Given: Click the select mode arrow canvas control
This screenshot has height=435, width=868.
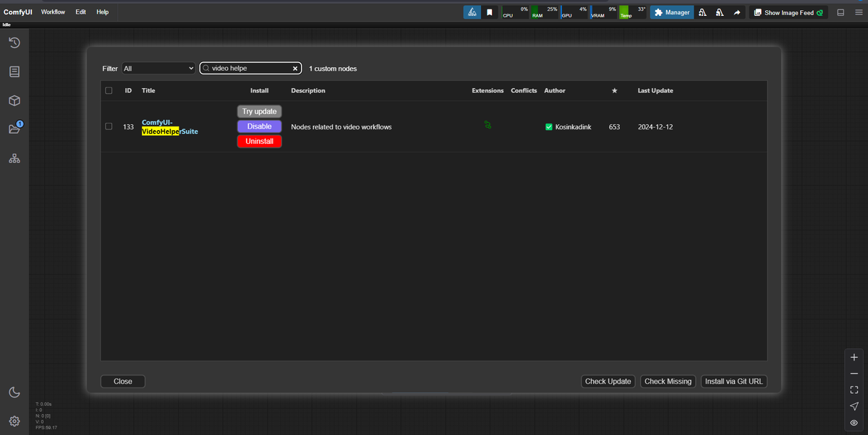Looking at the screenshot, I should point(854,406).
